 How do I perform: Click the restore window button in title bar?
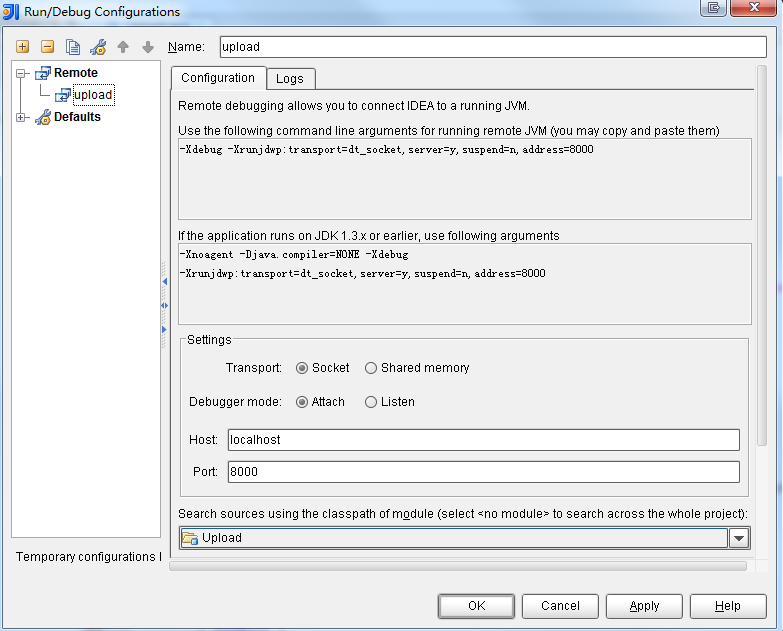[714, 7]
